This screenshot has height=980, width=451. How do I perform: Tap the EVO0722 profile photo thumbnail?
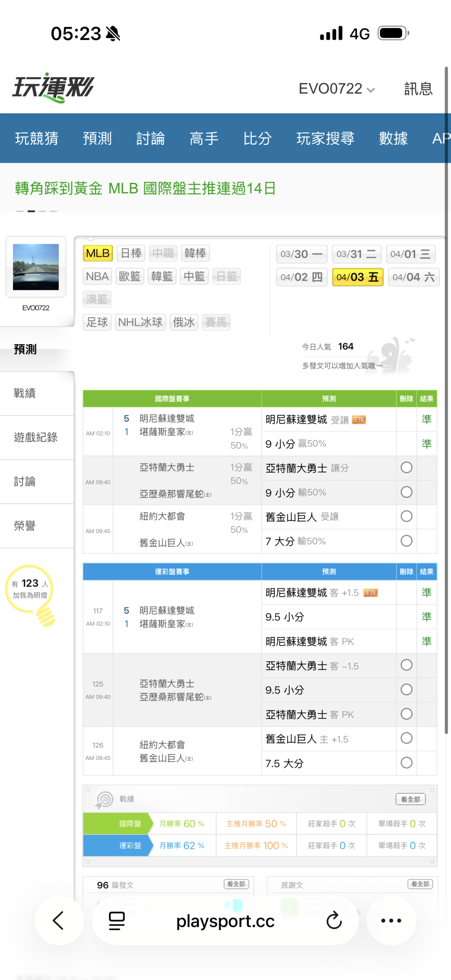[36, 267]
